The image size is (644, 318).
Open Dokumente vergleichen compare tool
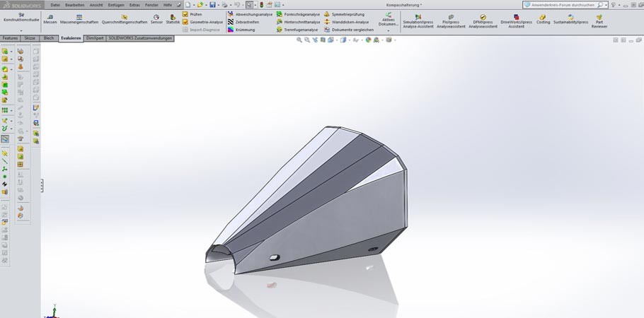[349, 30]
